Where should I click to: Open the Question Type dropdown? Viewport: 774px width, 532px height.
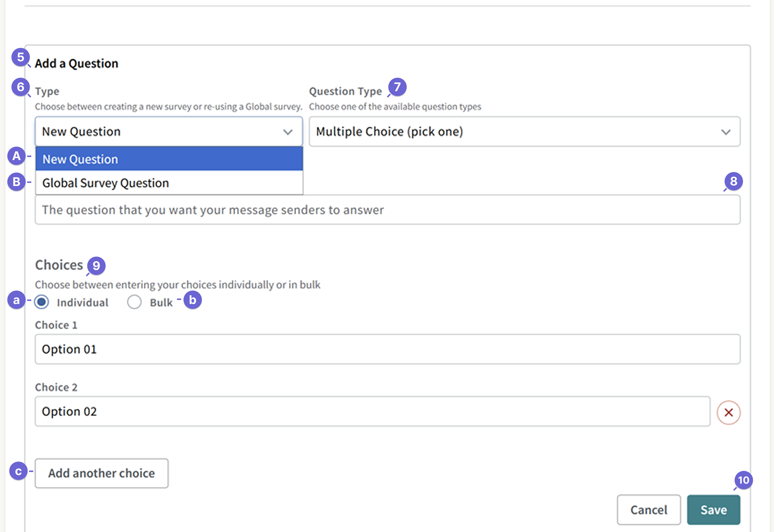coord(524,131)
